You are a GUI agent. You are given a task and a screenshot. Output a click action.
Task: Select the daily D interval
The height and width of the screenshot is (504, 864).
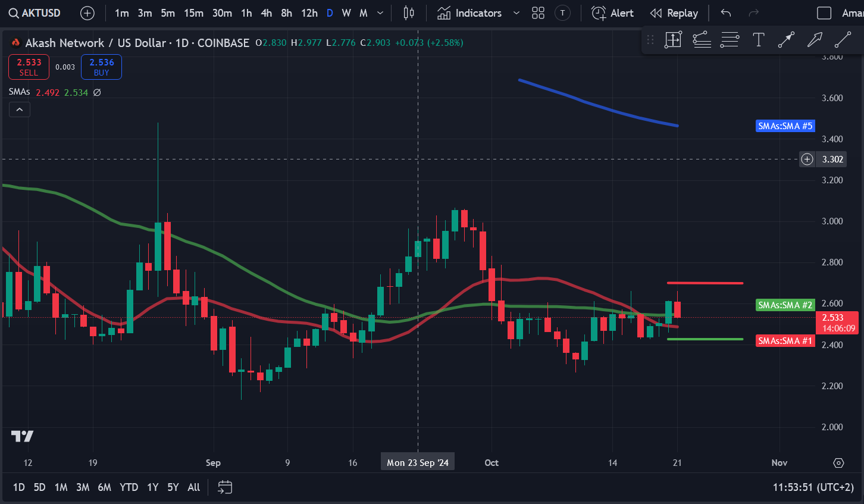330,13
